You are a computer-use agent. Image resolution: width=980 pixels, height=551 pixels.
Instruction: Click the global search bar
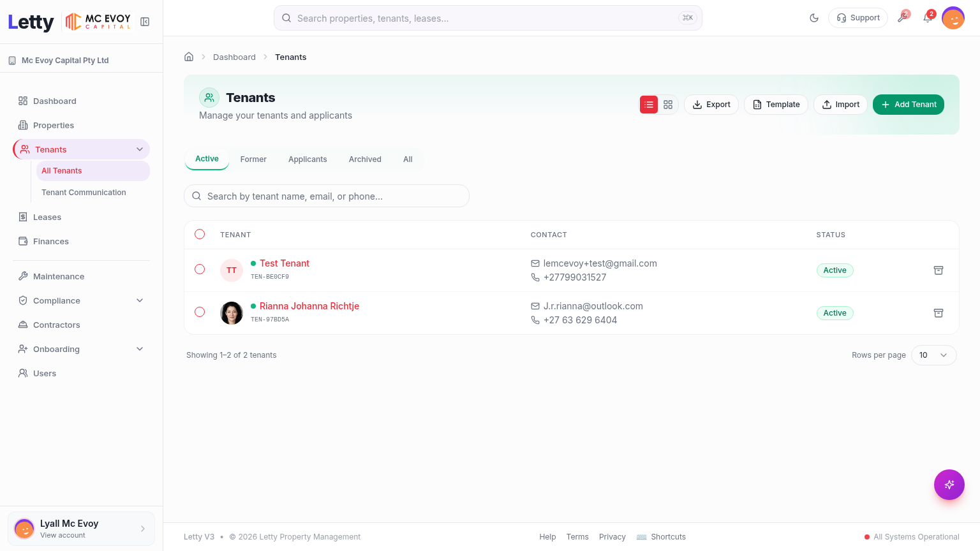coord(488,18)
